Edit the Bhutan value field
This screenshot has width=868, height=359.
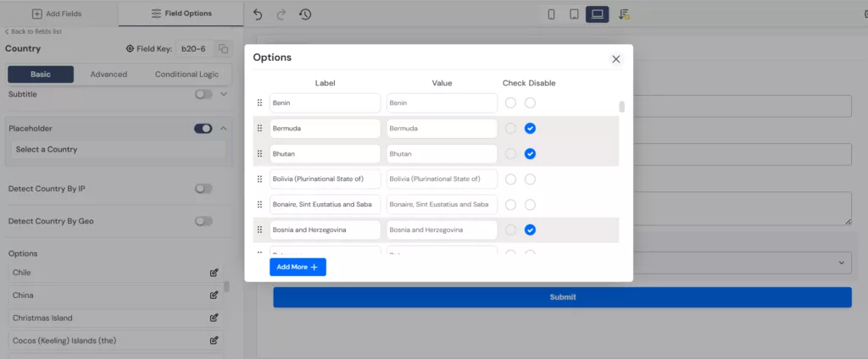point(442,154)
